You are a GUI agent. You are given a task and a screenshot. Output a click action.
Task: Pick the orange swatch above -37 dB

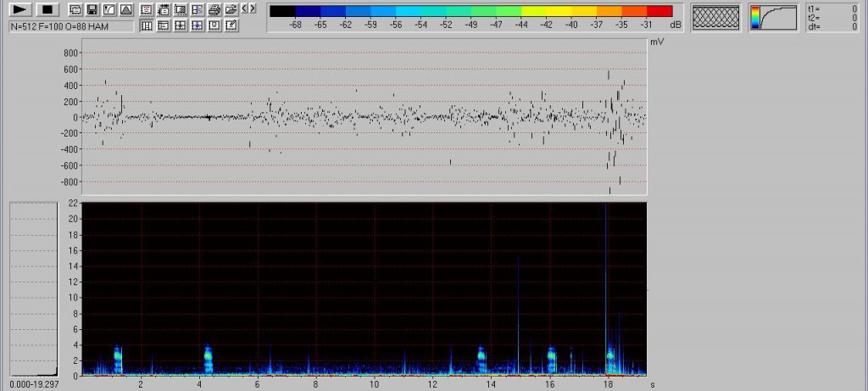(x=609, y=11)
